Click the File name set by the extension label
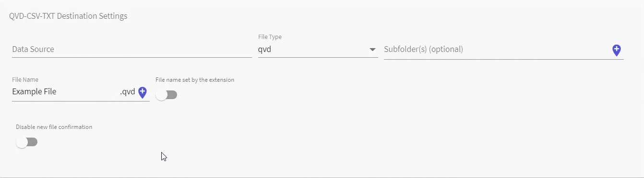Viewport: 644px width, 178px height. click(x=195, y=80)
